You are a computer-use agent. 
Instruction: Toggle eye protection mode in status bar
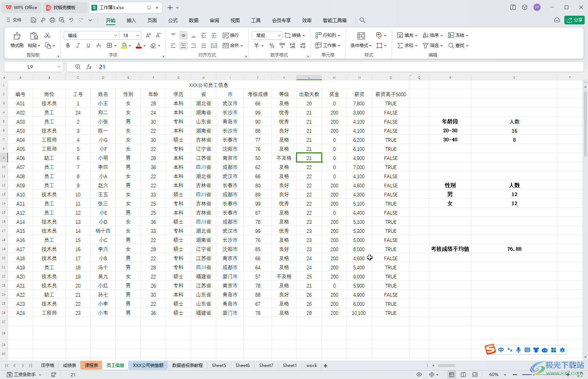tap(419, 375)
